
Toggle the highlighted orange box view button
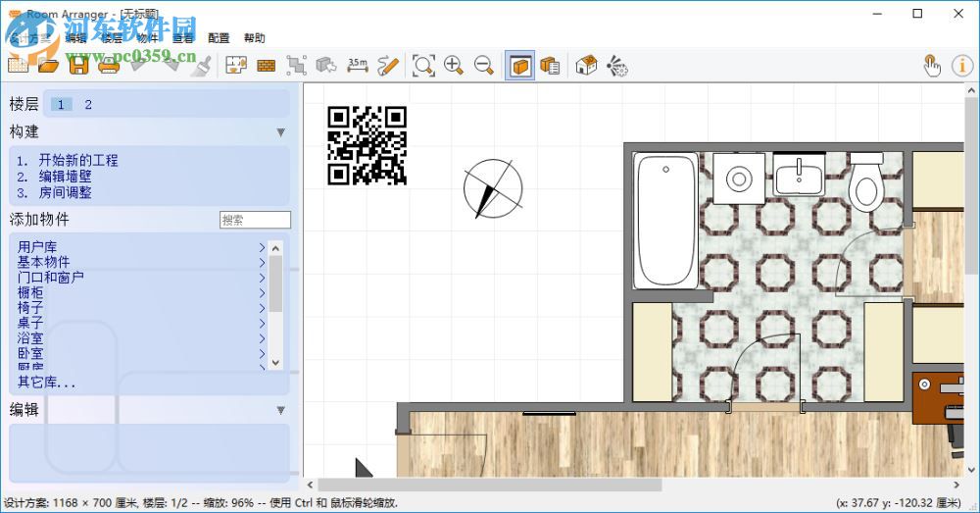click(520, 66)
